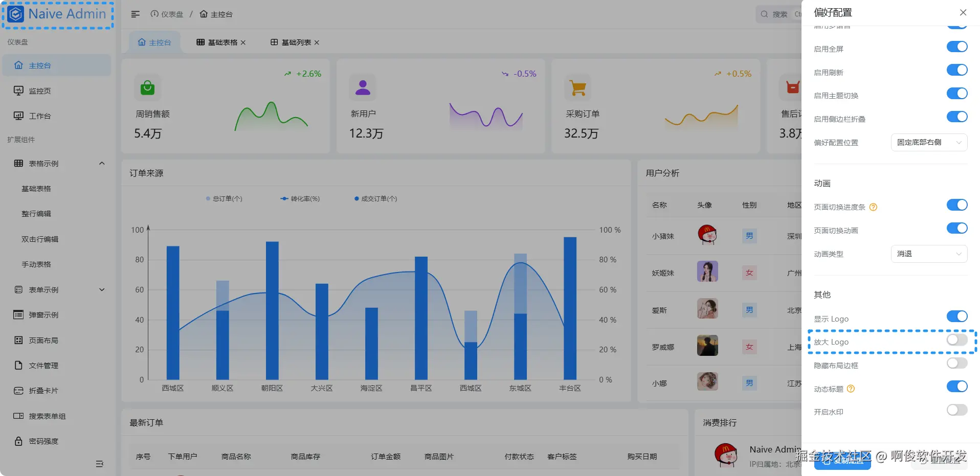Switch to 主控台 tab

(154, 42)
